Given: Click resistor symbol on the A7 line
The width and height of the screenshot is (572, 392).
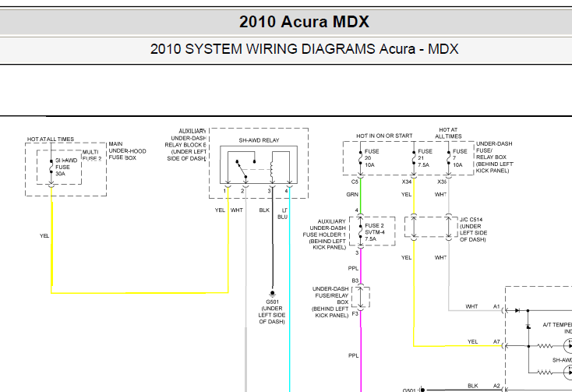Looking at the screenshot, I should (545, 346).
